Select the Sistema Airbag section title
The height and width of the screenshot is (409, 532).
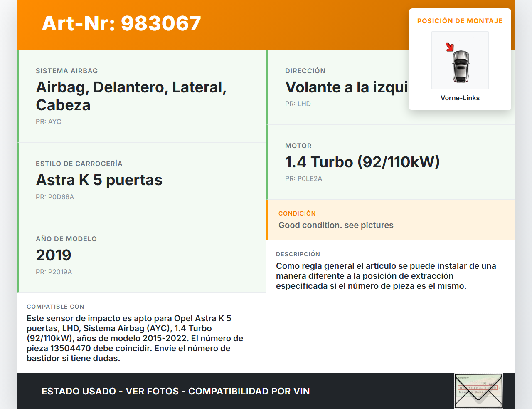pos(67,71)
